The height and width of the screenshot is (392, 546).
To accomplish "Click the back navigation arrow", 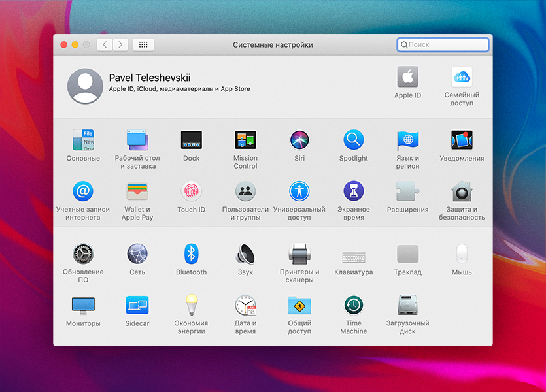I will click(105, 45).
